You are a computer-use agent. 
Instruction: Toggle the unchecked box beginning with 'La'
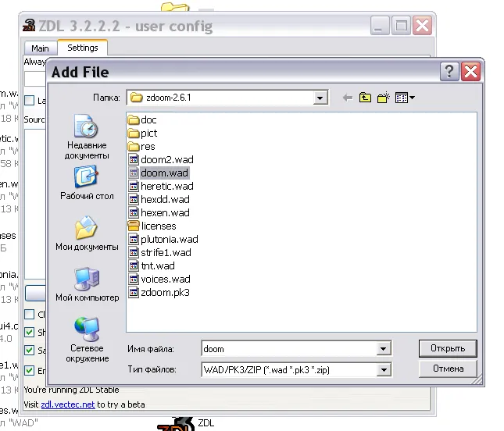point(30,100)
